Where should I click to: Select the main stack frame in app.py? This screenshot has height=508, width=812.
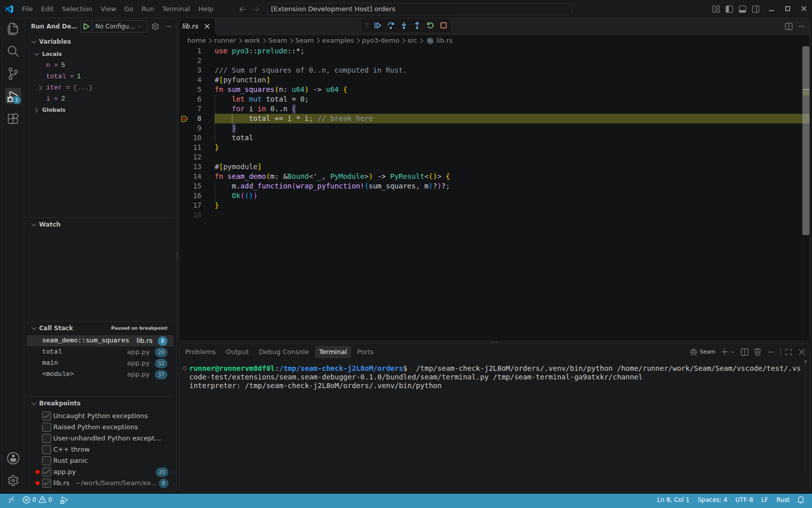[x=100, y=363]
